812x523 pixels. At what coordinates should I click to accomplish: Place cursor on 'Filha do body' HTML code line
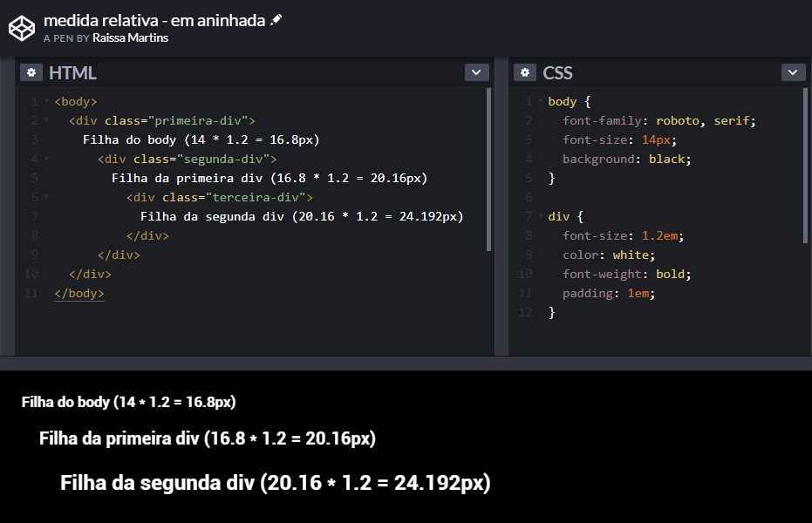pyautogui.click(x=201, y=139)
